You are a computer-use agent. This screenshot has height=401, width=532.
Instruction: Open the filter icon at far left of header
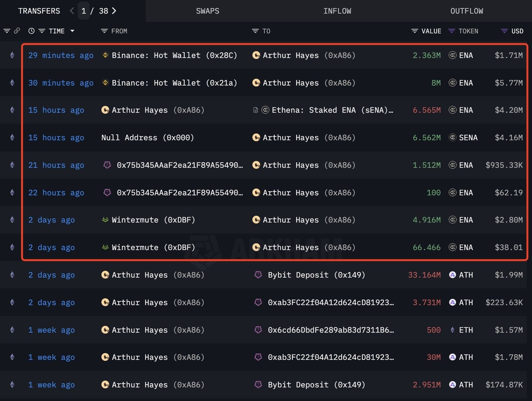pyautogui.click(x=7, y=31)
